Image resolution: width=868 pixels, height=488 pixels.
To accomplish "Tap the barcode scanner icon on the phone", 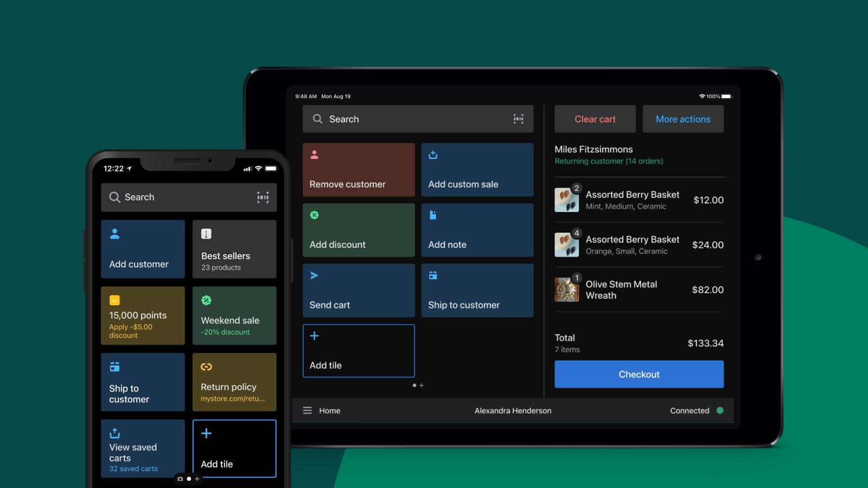I will (x=263, y=197).
